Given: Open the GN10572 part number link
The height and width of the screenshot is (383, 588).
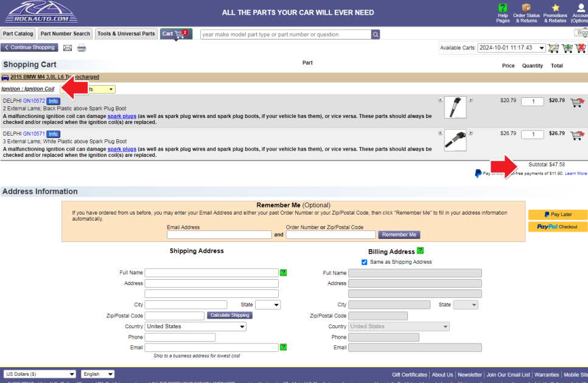Looking at the screenshot, I should [33, 101].
